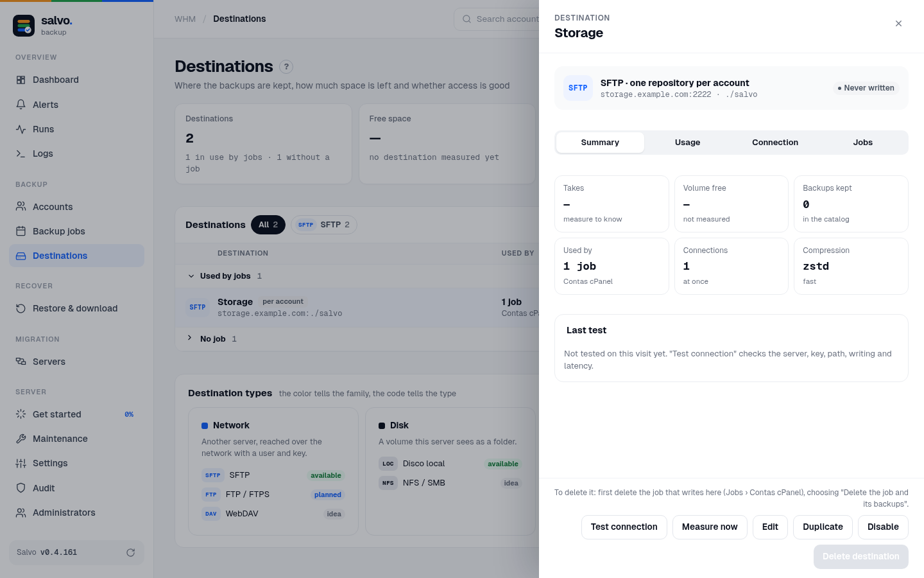Screen dimensions: 924x578
Task: Duplicate the Storage destination
Action: click(823, 527)
